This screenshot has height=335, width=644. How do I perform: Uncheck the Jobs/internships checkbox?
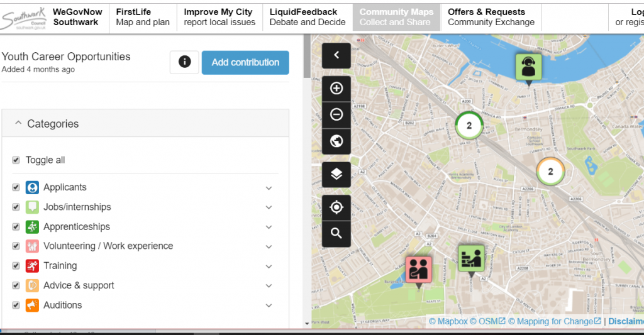(x=16, y=207)
